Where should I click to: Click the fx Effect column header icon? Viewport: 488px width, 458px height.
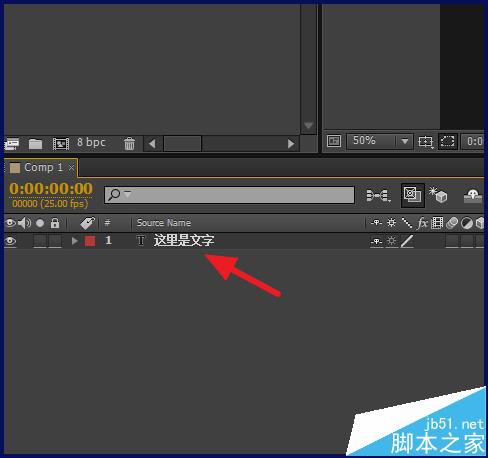(x=422, y=223)
